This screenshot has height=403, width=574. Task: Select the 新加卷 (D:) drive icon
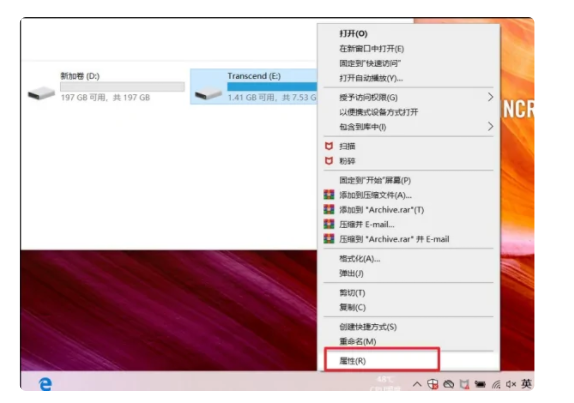click(x=41, y=93)
